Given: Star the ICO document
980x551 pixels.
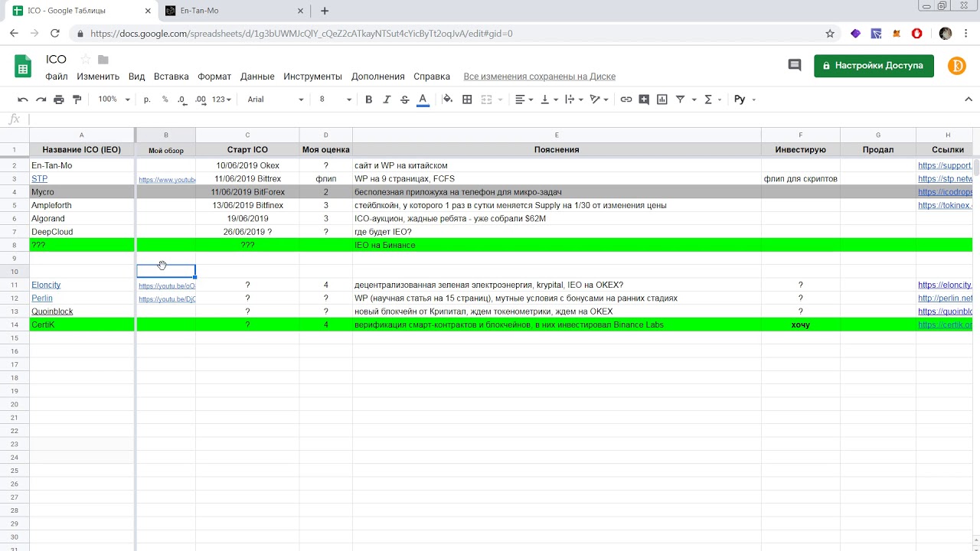Looking at the screenshot, I should (86, 60).
